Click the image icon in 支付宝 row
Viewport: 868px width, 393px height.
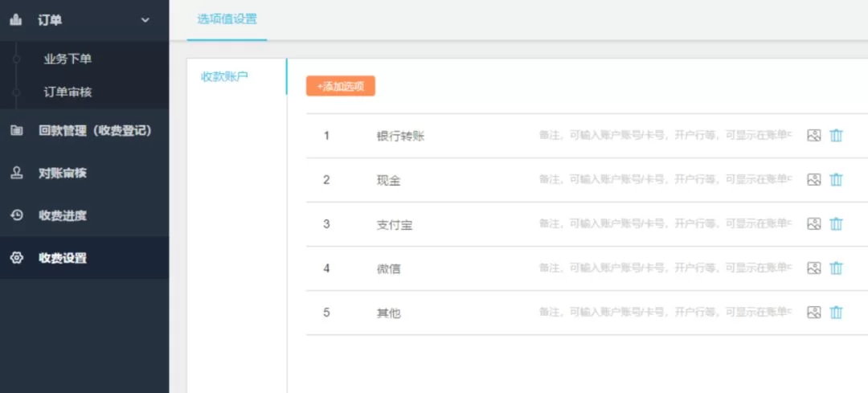point(813,224)
